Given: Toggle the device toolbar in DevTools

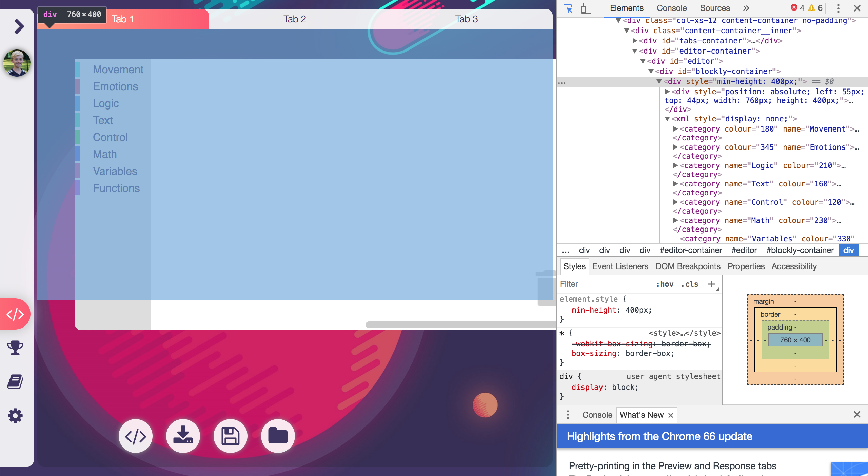Looking at the screenshot, I should [586, 8].
